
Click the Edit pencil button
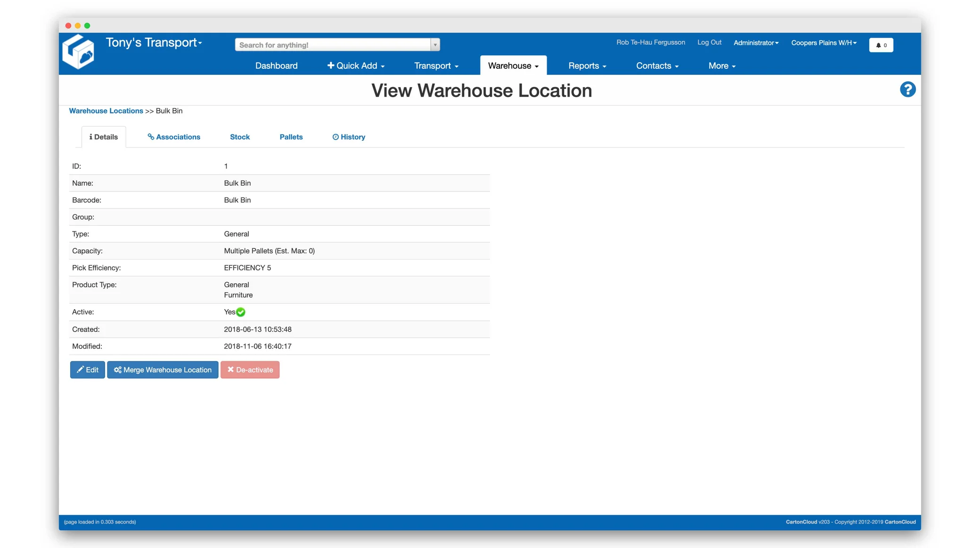88,370
